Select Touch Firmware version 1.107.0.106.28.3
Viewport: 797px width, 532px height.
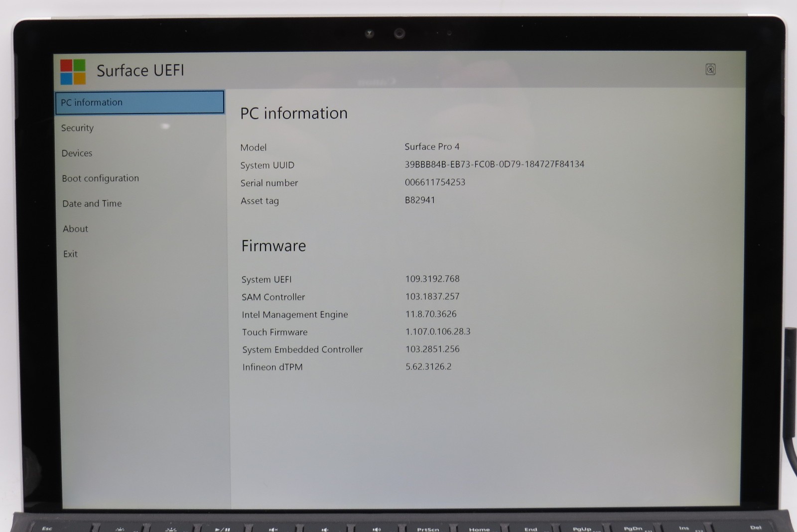click(438, 331)
